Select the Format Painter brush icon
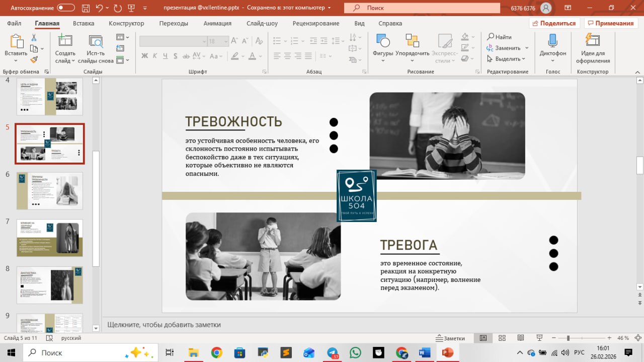The image size is (644, 362). [34, 59]
